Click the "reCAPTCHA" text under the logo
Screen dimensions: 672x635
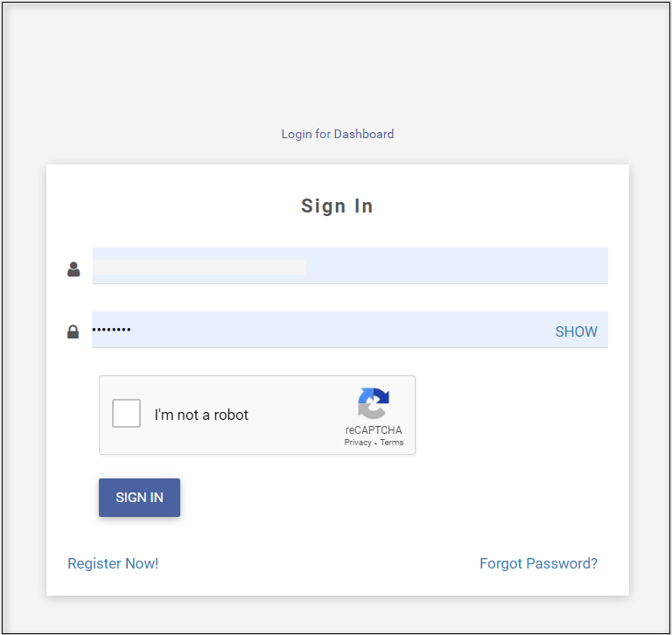click(x=374, y=430)
